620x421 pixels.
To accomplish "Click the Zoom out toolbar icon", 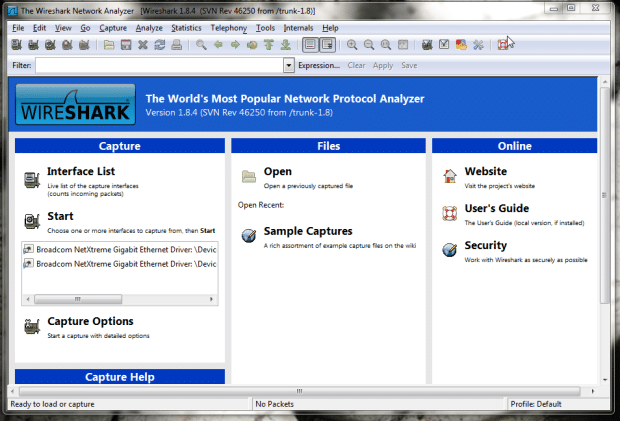I will coord(369,45).
